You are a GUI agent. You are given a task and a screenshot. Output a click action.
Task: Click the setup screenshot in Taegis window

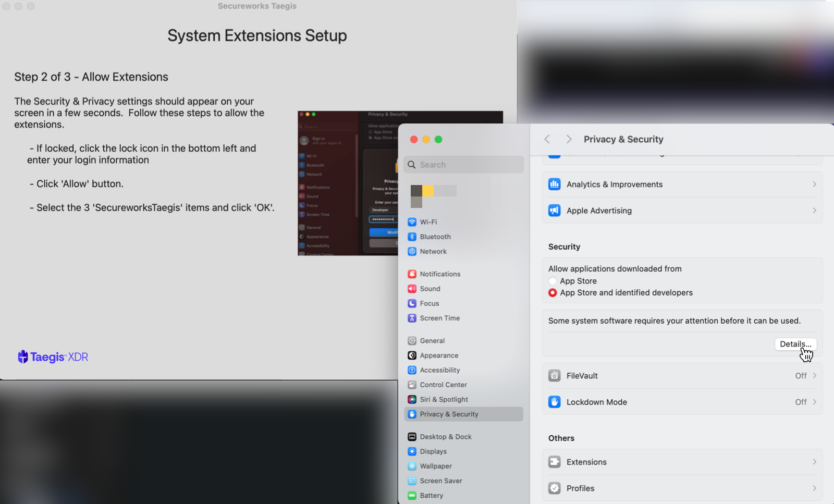(x=348, y=183)
